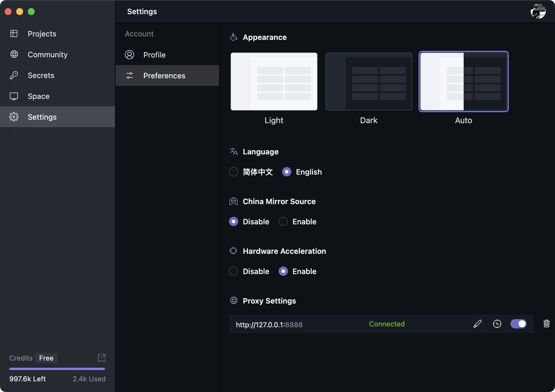The width and height of the screenshot is (555, 392).
Task: Click the proxy test connection icon
Action: (x=497, y=324)
